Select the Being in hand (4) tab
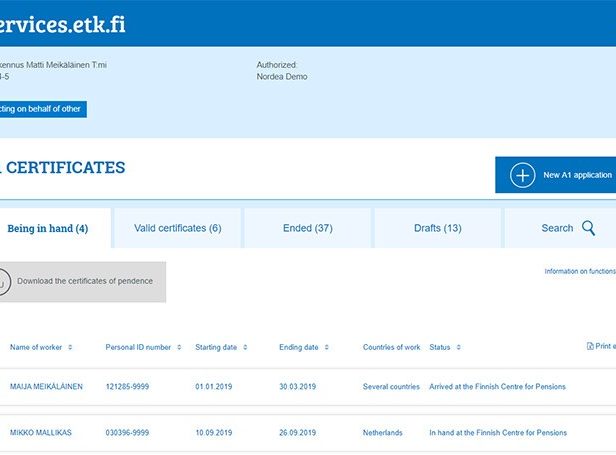 48,229
